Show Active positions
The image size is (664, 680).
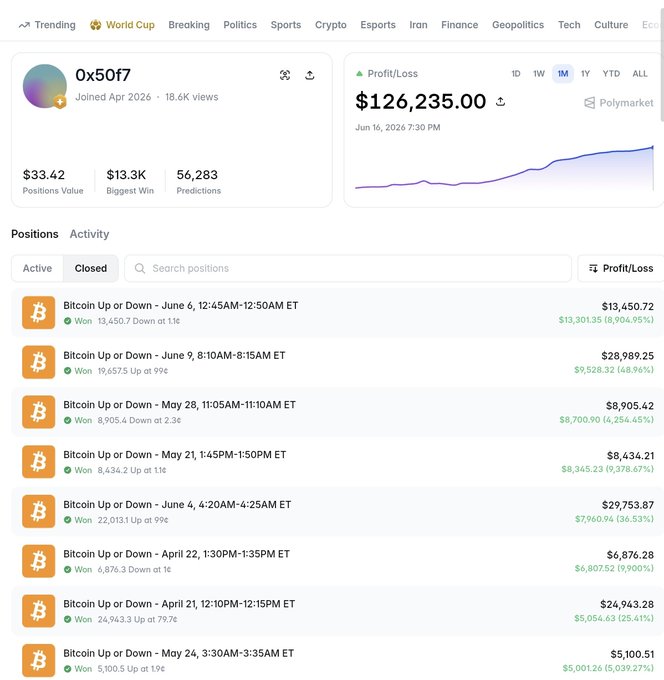[37, 268]
